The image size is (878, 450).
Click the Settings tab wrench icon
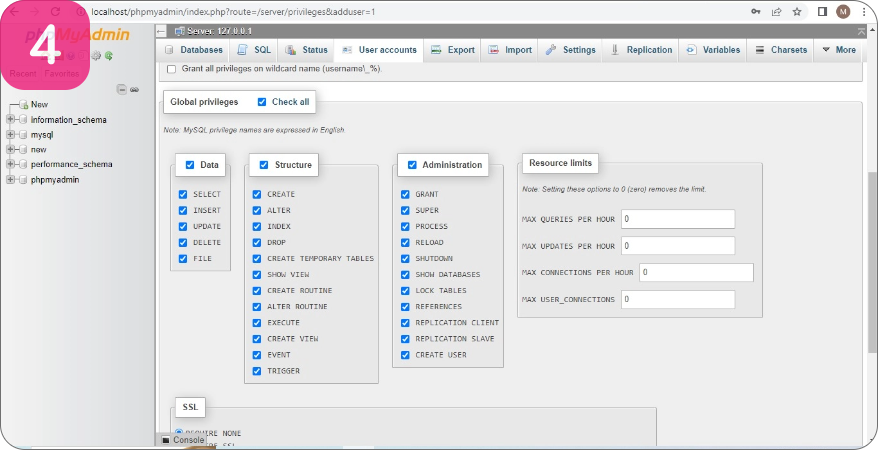(551, 50)
